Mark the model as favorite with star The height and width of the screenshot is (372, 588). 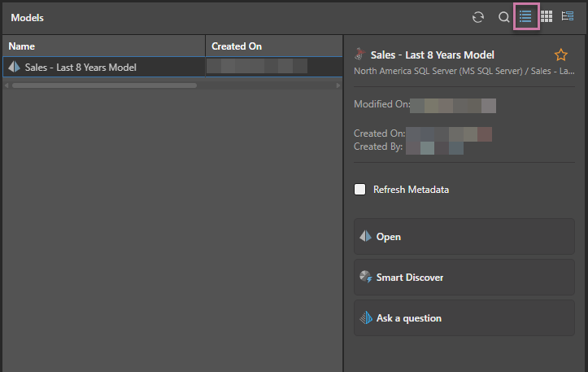[x=561, y=55]
